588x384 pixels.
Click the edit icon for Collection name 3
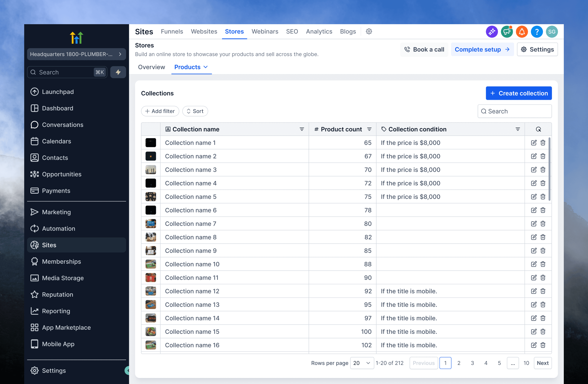[x=533, y=170]
